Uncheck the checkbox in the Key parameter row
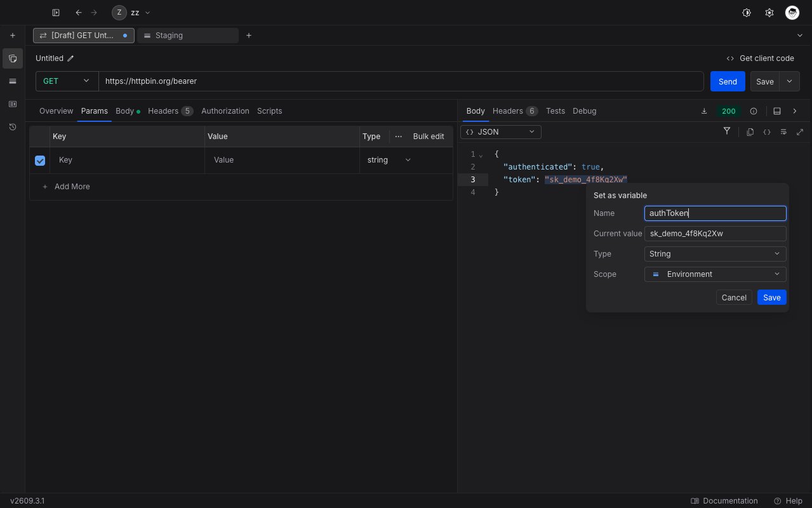The image size is (812, 508). 40,161
